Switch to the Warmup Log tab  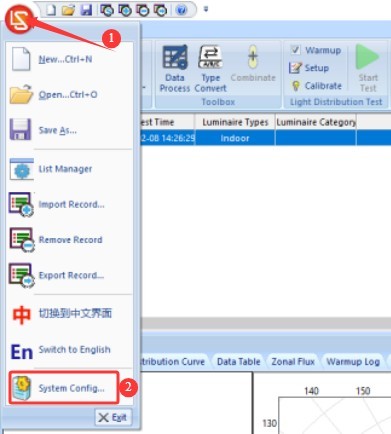coord(353,362)
